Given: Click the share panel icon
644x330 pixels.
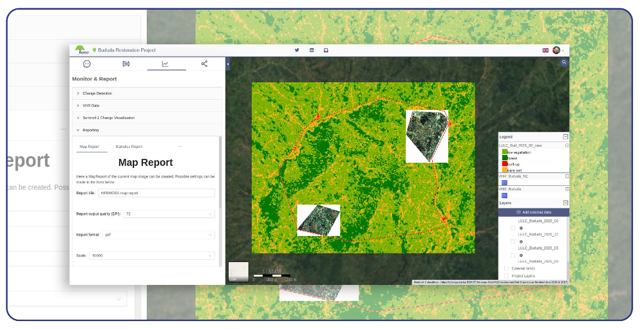Looking at the screenshot, I should tap(204, 64).
